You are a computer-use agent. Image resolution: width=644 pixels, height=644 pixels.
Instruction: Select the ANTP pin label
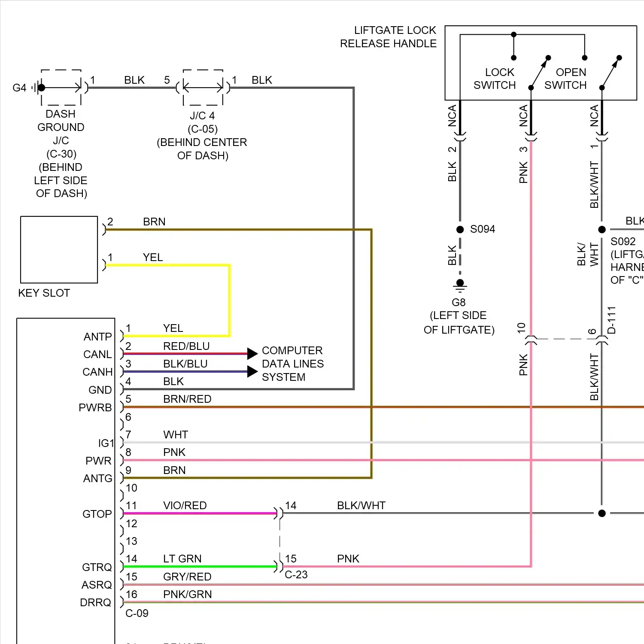[98, 337]
